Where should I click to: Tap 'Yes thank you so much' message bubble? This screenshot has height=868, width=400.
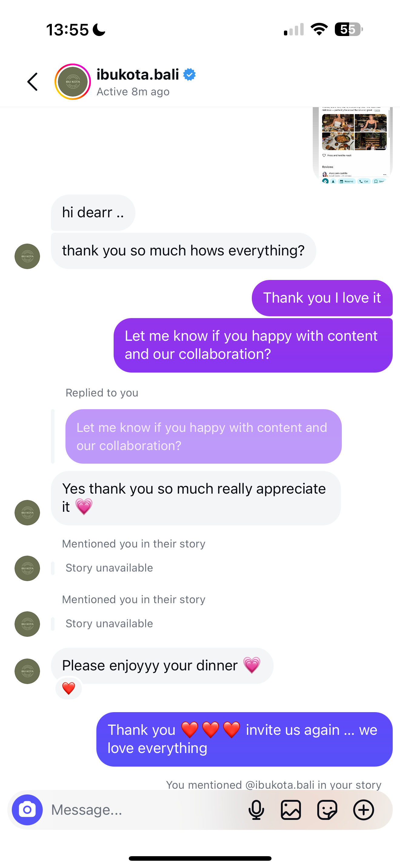pos(196,498)
